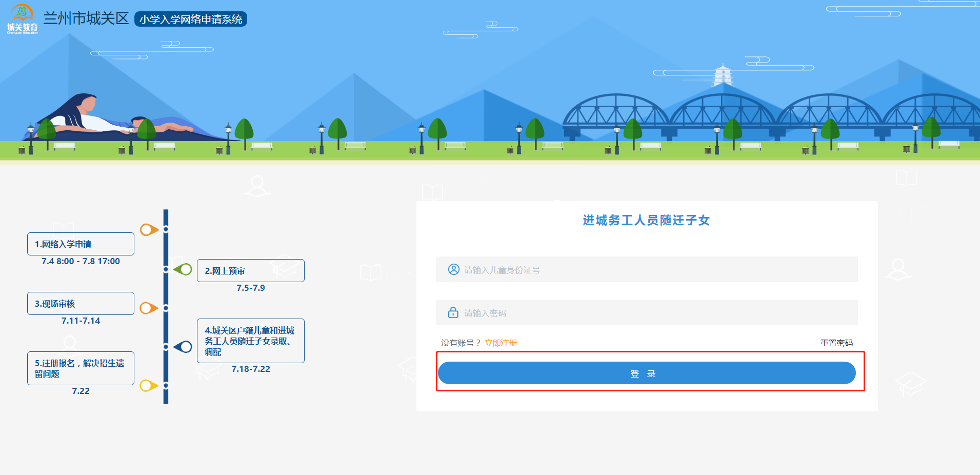Select the 2.网上预审 step box
The height and width of the screenshot is (475, 980).
point(251,271)
